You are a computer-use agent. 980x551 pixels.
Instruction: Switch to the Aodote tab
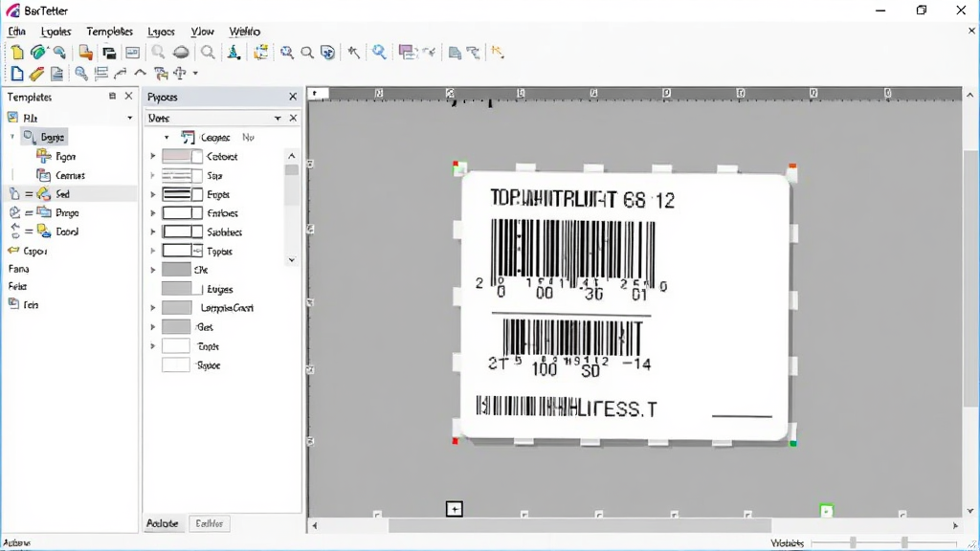click(162, 523)
